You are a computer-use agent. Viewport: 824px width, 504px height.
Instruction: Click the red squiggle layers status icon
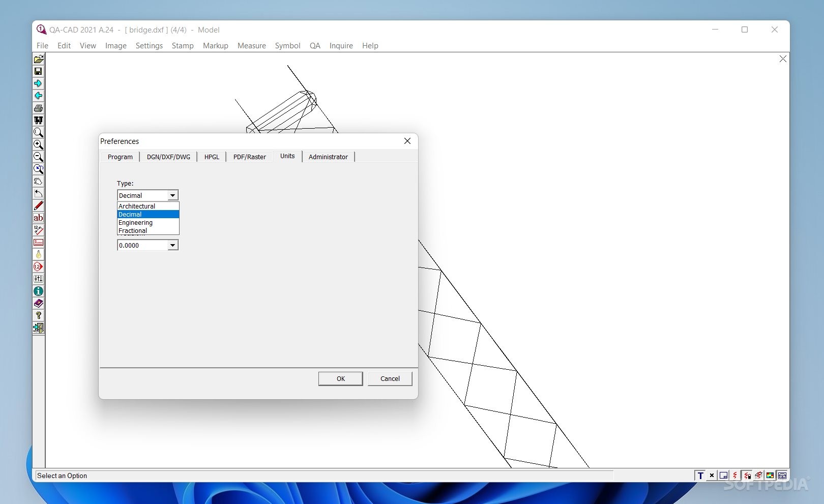pos(758,476)
